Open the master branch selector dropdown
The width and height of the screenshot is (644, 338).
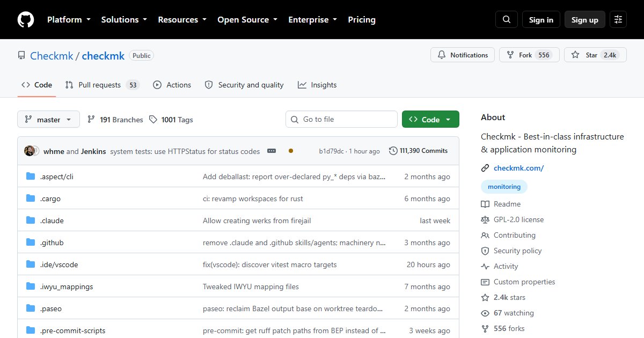(48, 119)
